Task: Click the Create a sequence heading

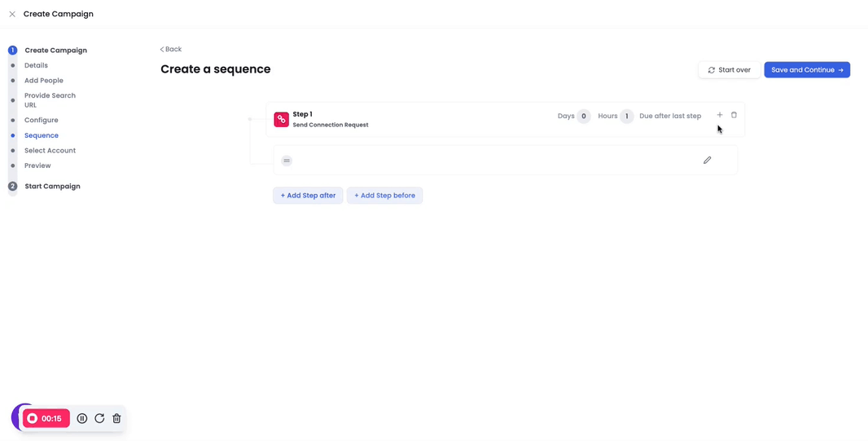Action: (215, 69)
